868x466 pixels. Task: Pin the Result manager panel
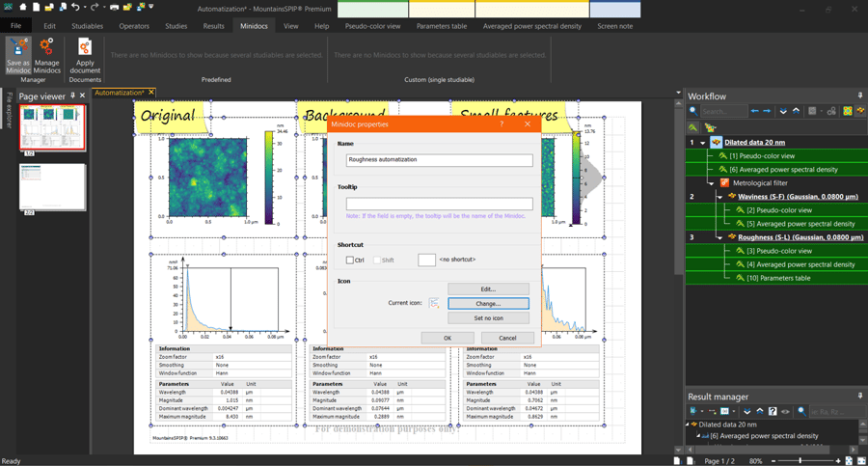860,396
